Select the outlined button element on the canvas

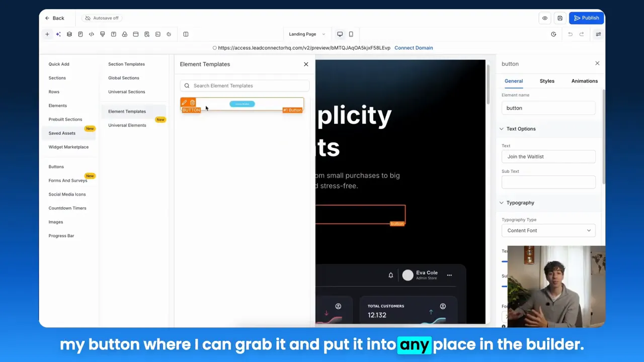[360, 215]
